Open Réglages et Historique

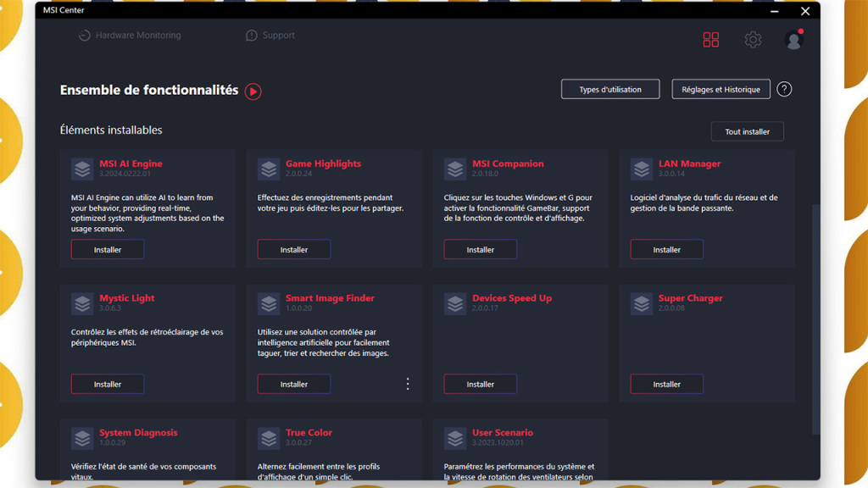[721, 89]
